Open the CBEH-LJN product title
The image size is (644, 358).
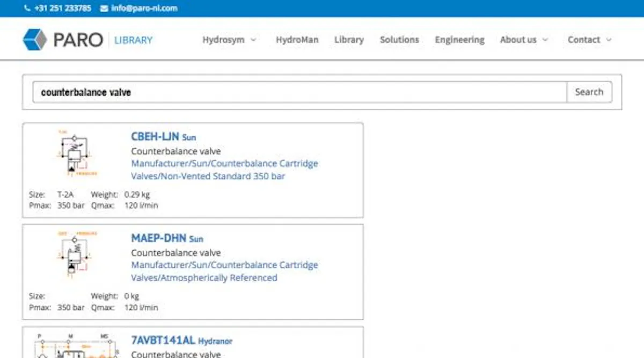pyautogui.click(x=156, y=137)
